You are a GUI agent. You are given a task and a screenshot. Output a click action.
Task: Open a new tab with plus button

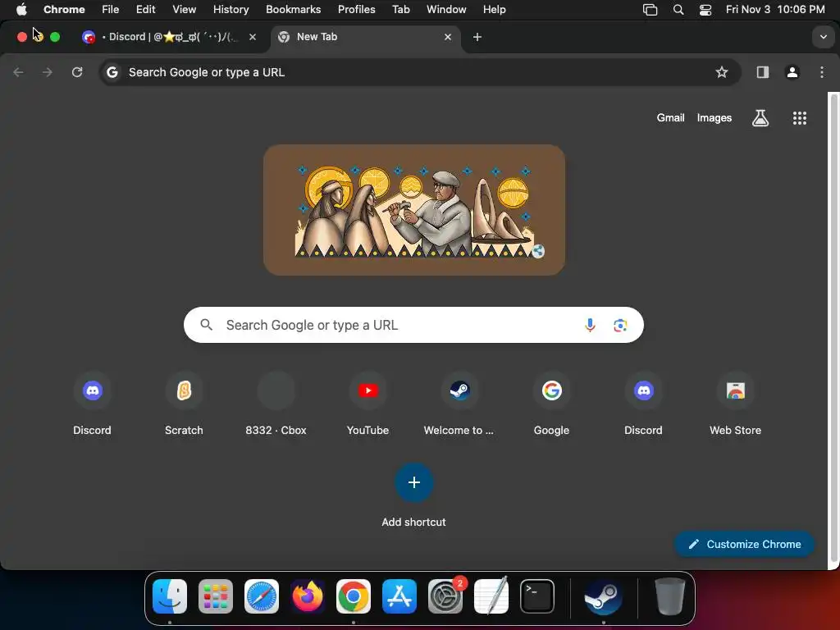pos(477,37)
